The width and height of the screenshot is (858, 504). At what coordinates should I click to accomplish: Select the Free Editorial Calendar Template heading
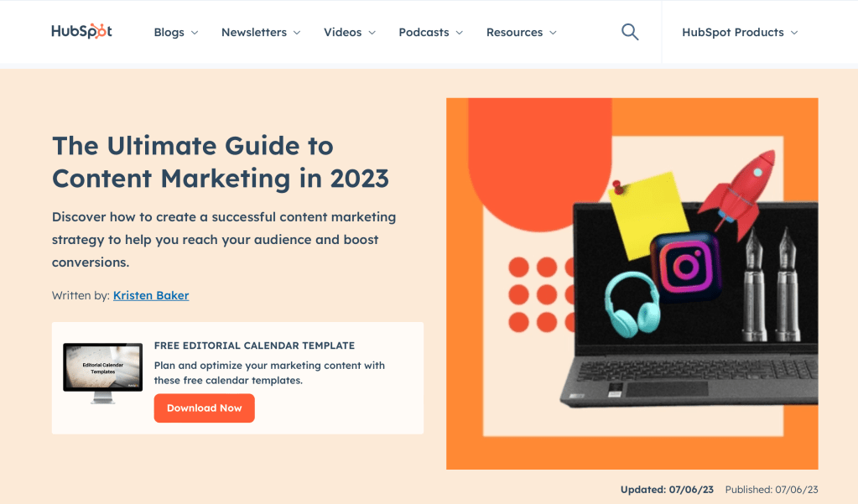pos(254,346)
